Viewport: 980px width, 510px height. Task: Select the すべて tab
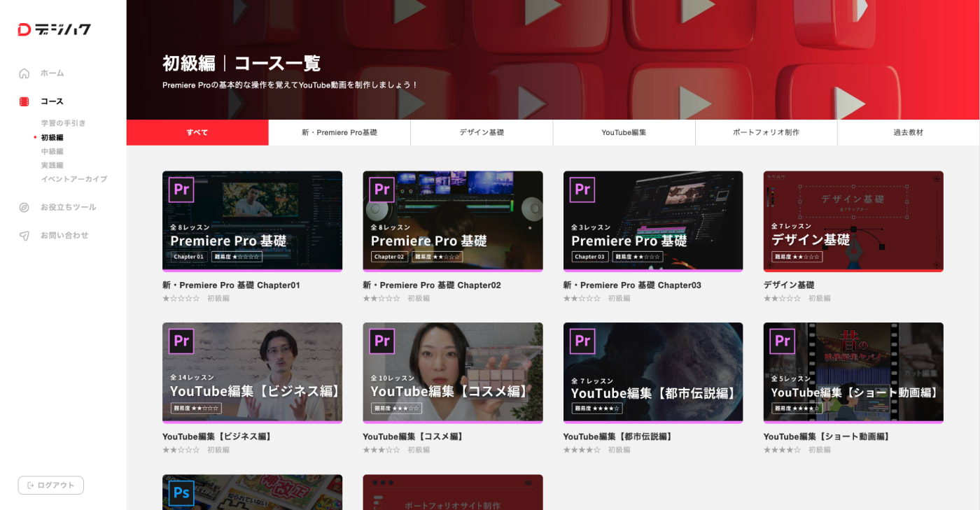click(197, 132)
